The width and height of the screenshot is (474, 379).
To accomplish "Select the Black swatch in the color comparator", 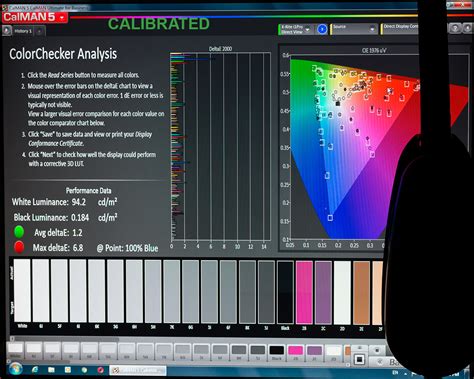I will point(285,292).
